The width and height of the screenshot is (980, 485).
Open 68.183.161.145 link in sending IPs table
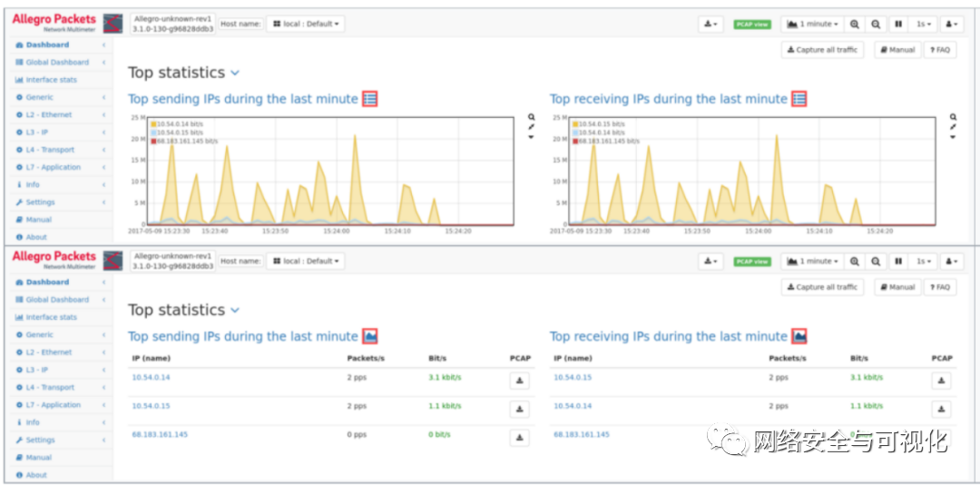[x=160, y=433]
